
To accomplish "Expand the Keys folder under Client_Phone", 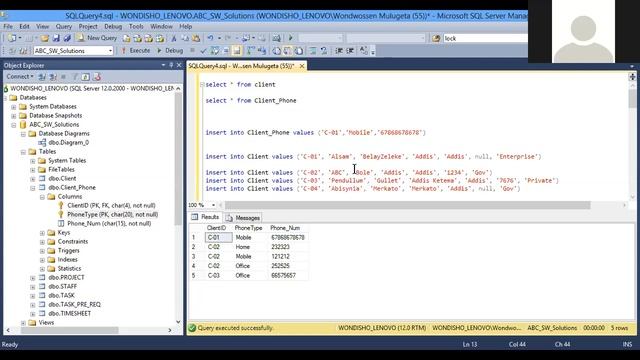I will (x=42, y=233).
